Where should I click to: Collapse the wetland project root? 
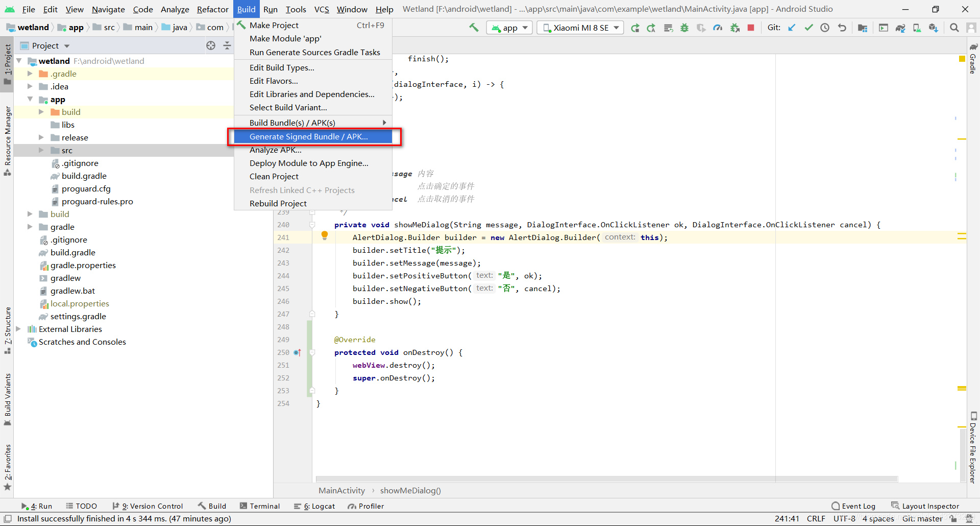(18, 61)
